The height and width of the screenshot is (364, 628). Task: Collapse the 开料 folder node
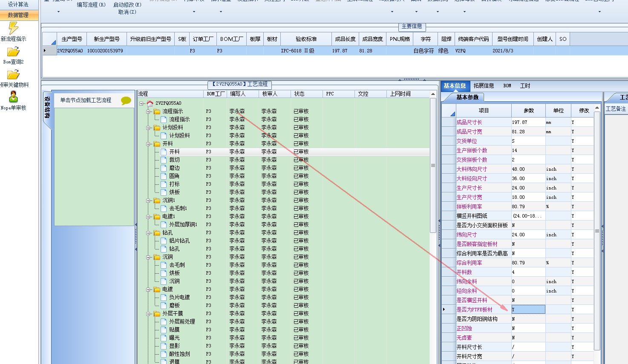149,143
